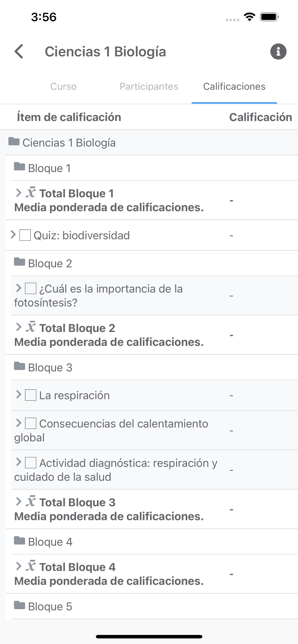
Task: Open the Quiz: biodiversidad grade item
Action: point(82,235)
